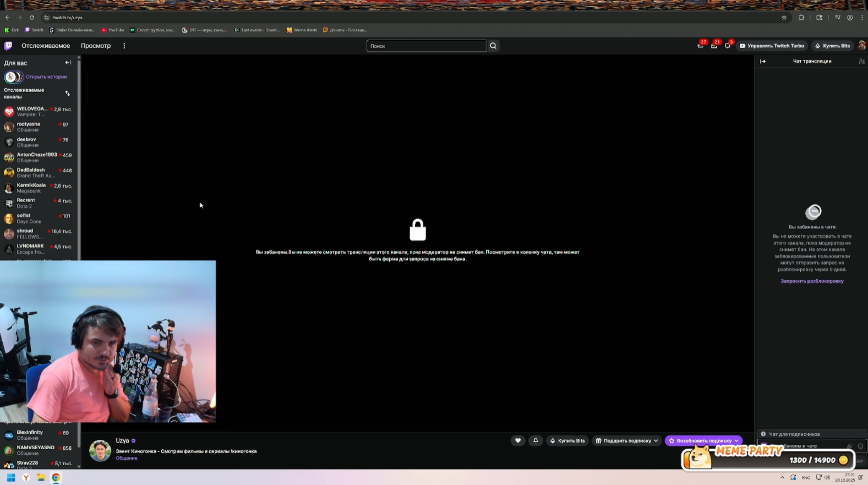868x485 pixels.
Task: Open File Explorer from the taskbar
Action: (41, 477)
